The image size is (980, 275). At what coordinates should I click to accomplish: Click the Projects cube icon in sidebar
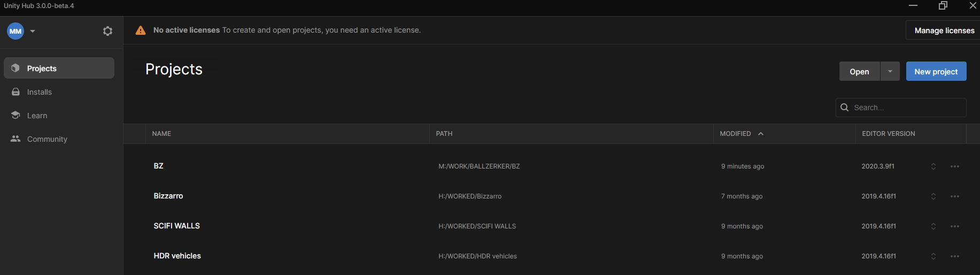click(16, 68)
